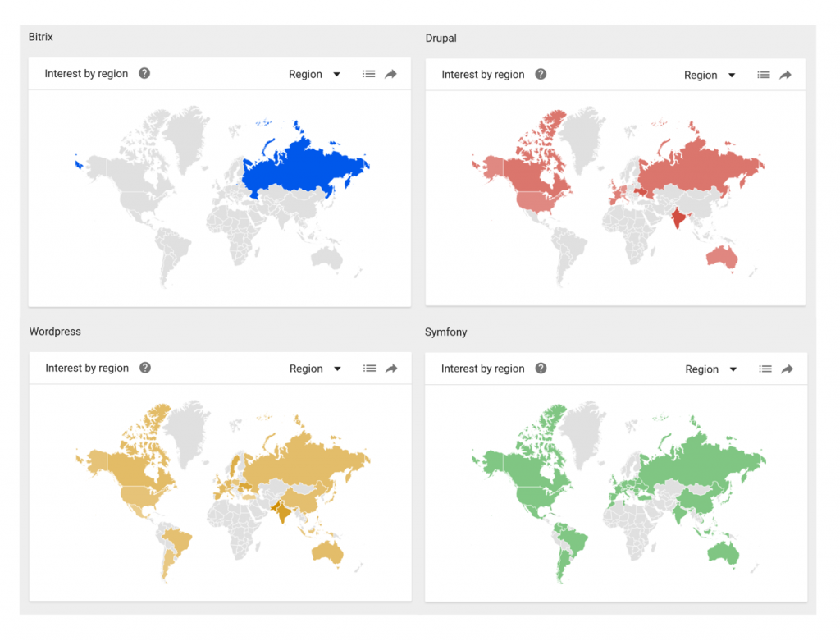The height and width of the screenshot is (641, 840).
Task: Click help icon in Wordpress panel
Action: [145, 368]
